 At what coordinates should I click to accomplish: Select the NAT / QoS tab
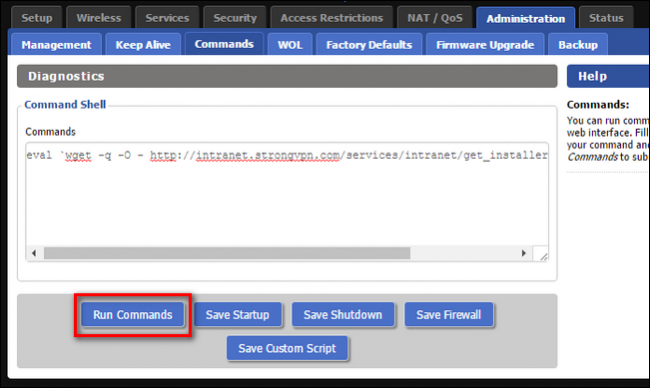click(x=434, y=18)
